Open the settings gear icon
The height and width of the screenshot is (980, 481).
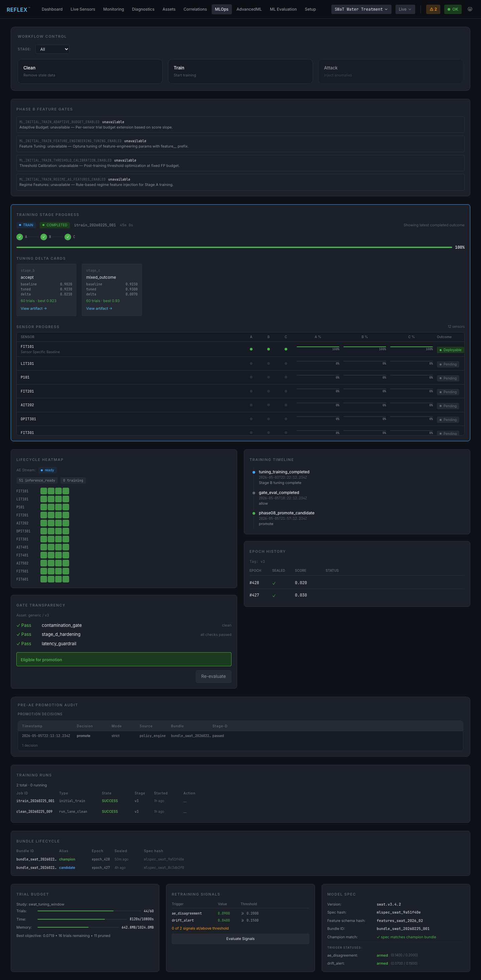click(x=470, y=9)
